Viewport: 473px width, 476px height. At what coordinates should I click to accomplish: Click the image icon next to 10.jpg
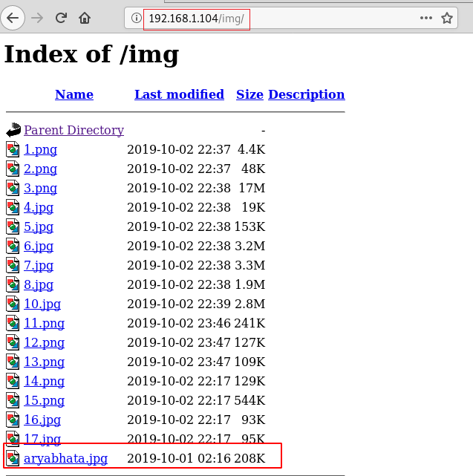pyautogui.click(x=13, y=304)
